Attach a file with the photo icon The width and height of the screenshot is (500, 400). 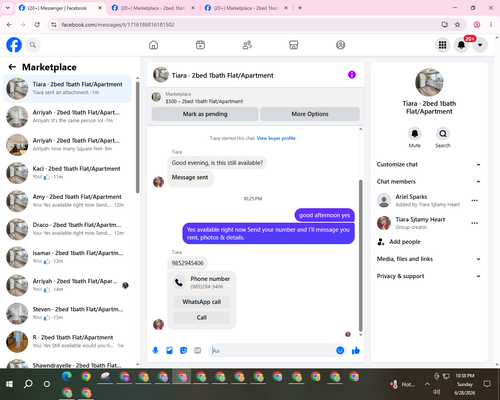point(169,350)
